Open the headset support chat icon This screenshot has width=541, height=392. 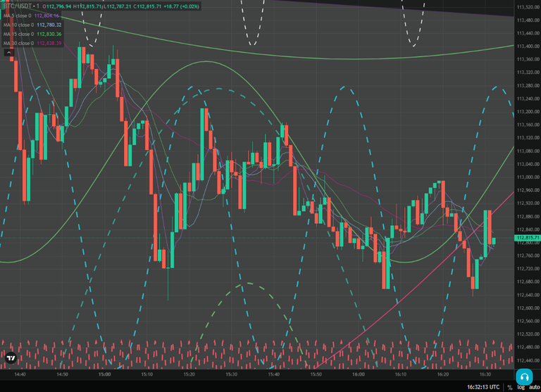click(524, 377)
